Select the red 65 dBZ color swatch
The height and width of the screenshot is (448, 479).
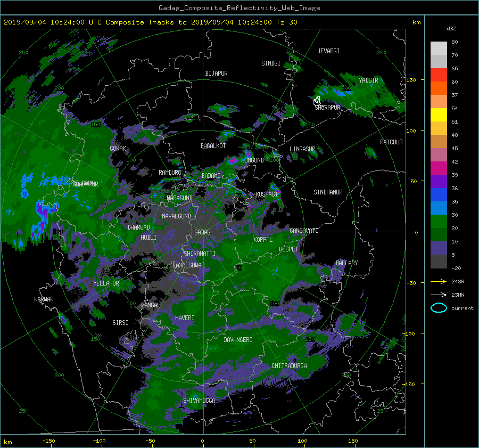point(439,75)
